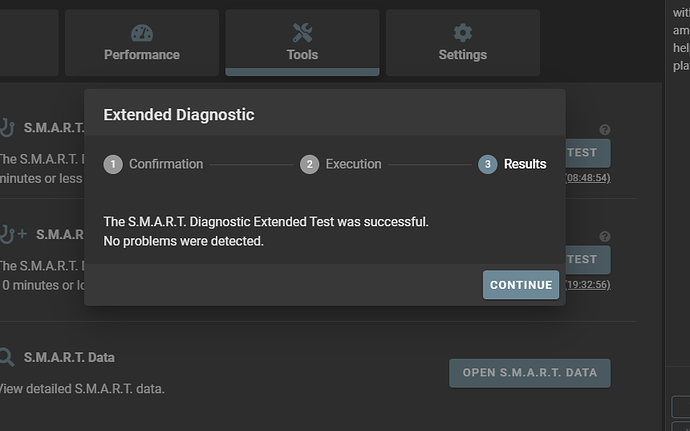Screen dimensions: 690x431
Task: Click the Settings gear icon
Action: click(x=462, y=33)
